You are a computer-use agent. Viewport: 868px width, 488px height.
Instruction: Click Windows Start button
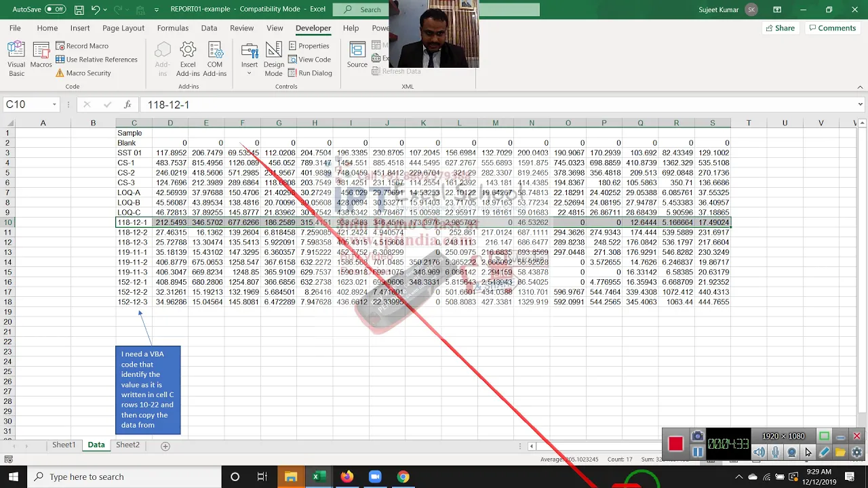click(14, 476)
